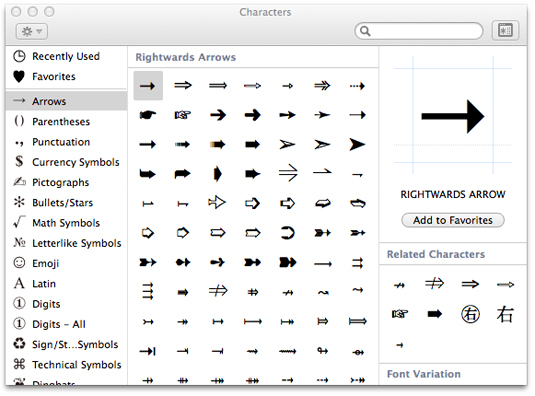Select the Arrows category

pos(66,101)
